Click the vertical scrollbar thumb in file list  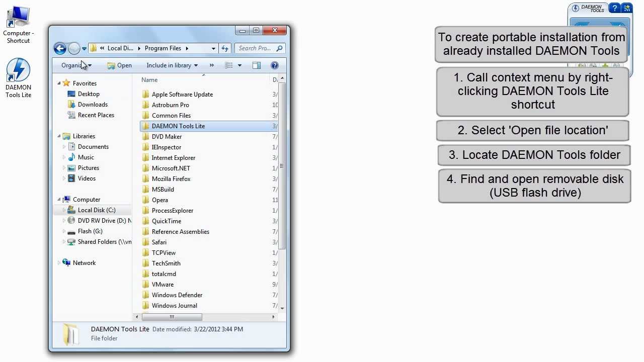point(282,166)
